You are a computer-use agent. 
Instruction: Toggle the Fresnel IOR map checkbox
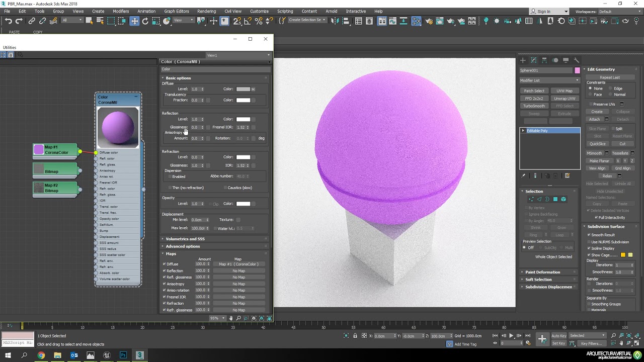pyautogui.click(x=165, y=297)
